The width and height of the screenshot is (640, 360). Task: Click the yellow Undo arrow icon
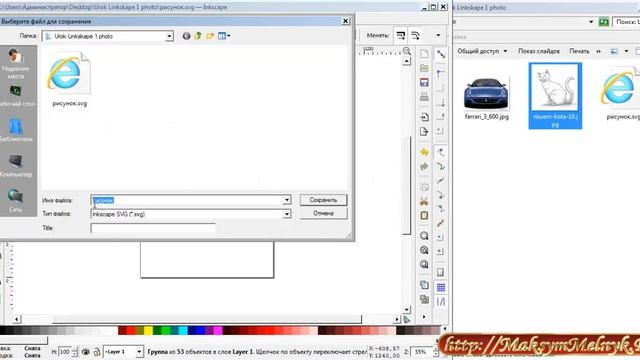coord(424,152)
